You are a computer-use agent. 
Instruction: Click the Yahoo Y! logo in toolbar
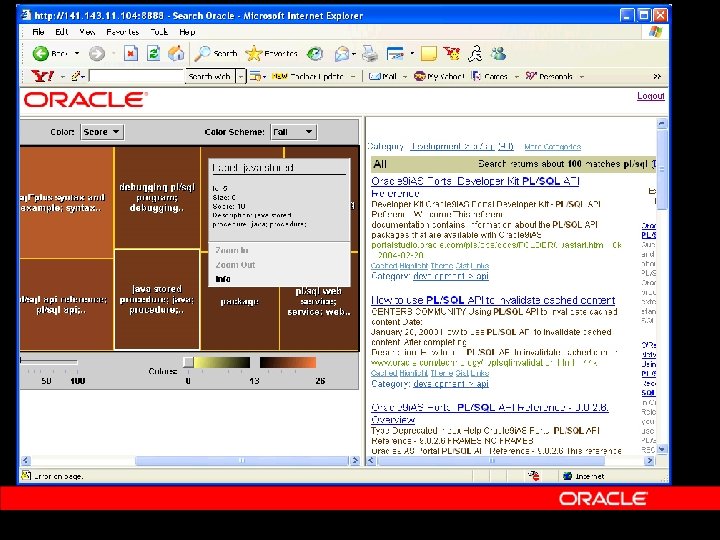[x=43, y=76]
